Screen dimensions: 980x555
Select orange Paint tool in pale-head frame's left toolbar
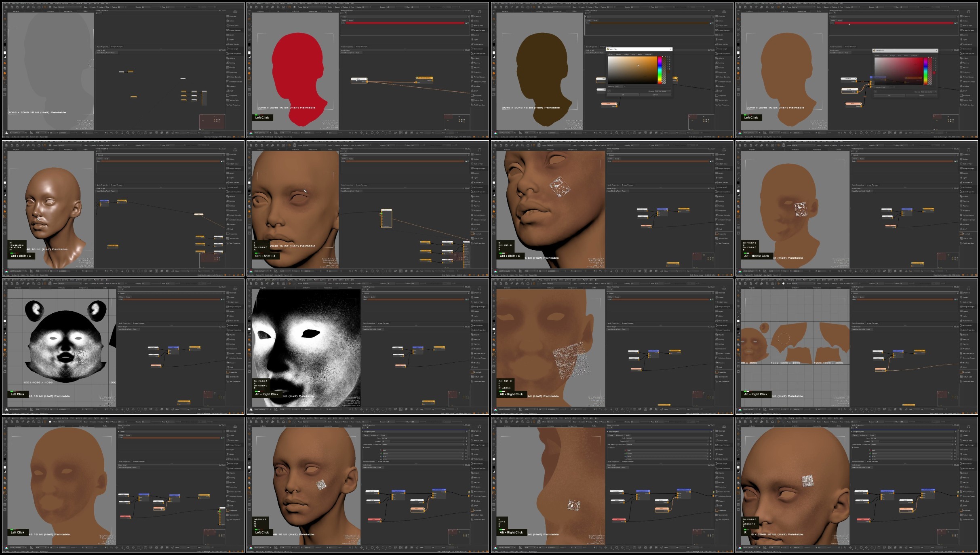[5, 19]
